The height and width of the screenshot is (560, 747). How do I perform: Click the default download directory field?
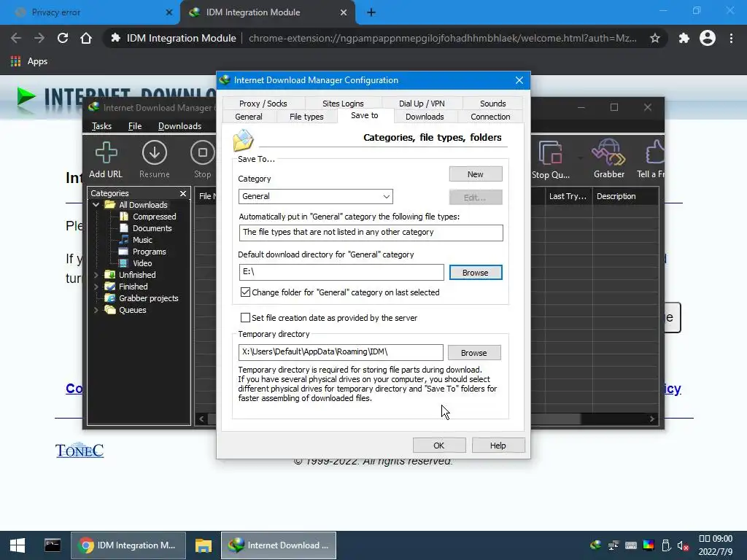[x=341, y=272]
